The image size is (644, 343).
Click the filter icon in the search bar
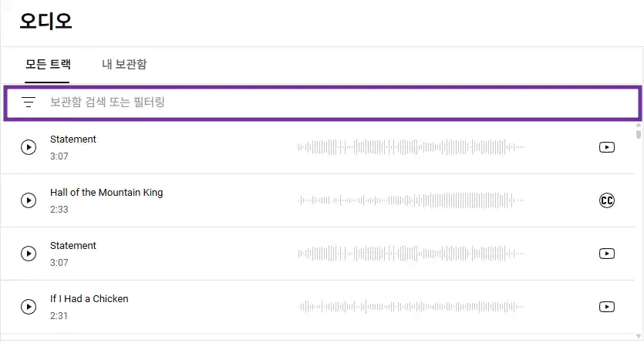pyautogui.click(x=29, y=103)
